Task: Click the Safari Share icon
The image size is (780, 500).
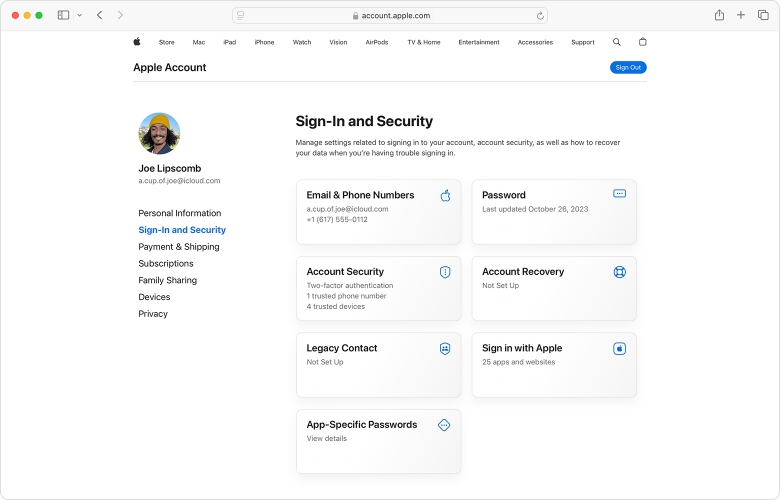Action: click(719, 15)
